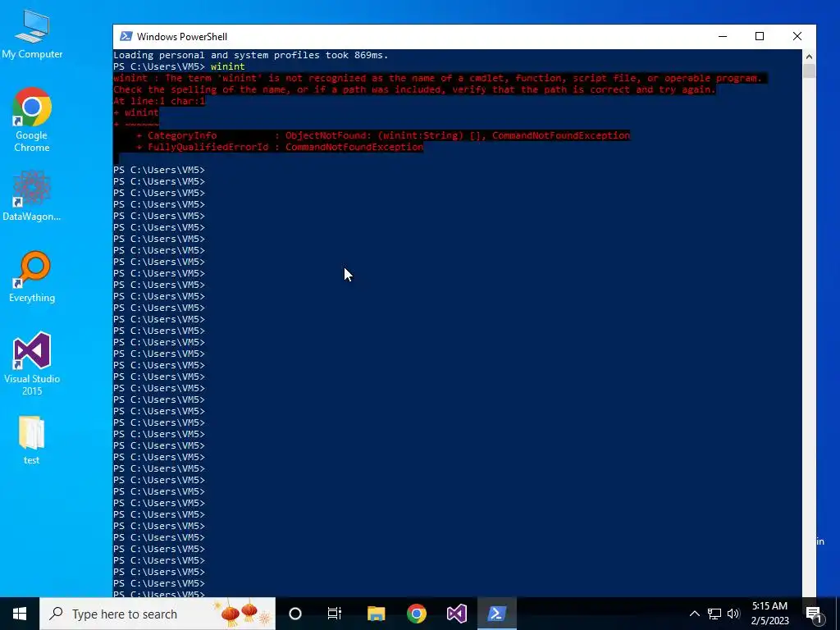Click the 'At line:1 char:1' error text
The height and width of the screenshot is (630, 840).
click(159, 101)
